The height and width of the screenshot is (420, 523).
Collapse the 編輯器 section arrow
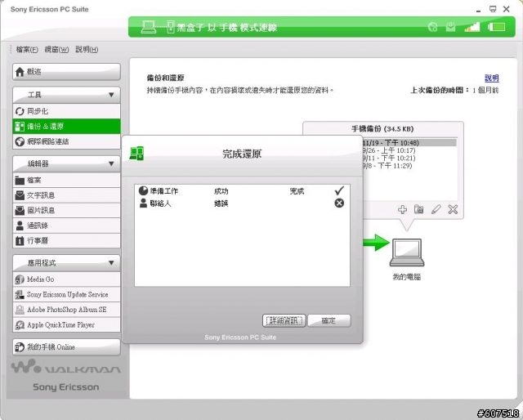click(x=111, y=163)
